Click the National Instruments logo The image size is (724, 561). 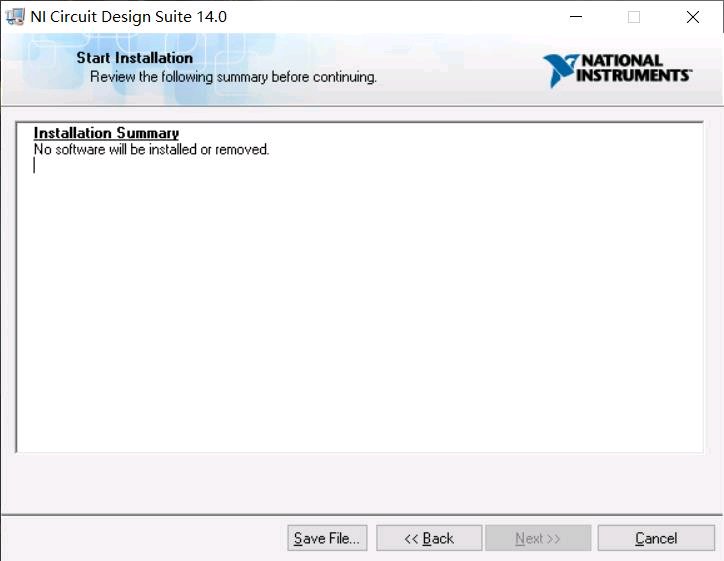coord(617,70)
